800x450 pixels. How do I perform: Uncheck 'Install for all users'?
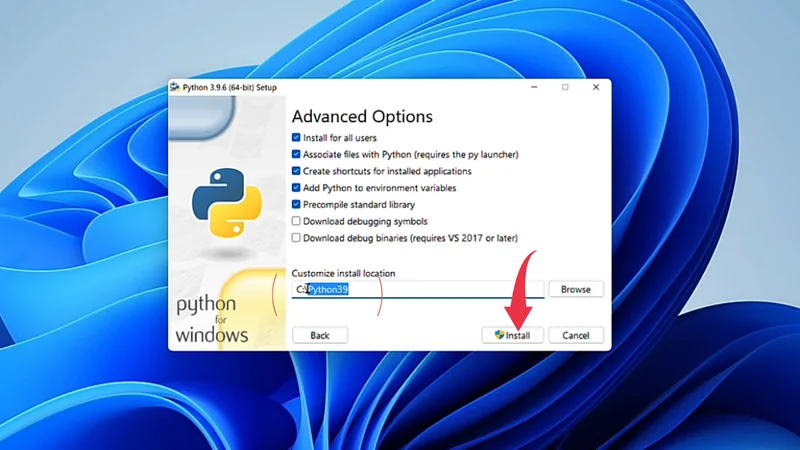click(296, 138)
